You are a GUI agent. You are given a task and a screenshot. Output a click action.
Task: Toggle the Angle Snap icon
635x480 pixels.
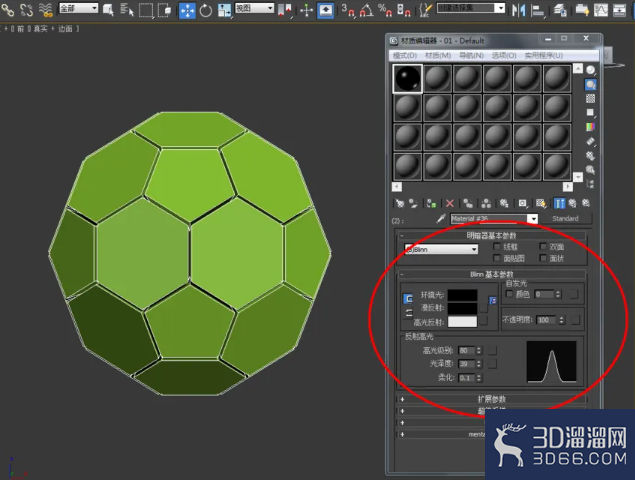coord(366,11)
